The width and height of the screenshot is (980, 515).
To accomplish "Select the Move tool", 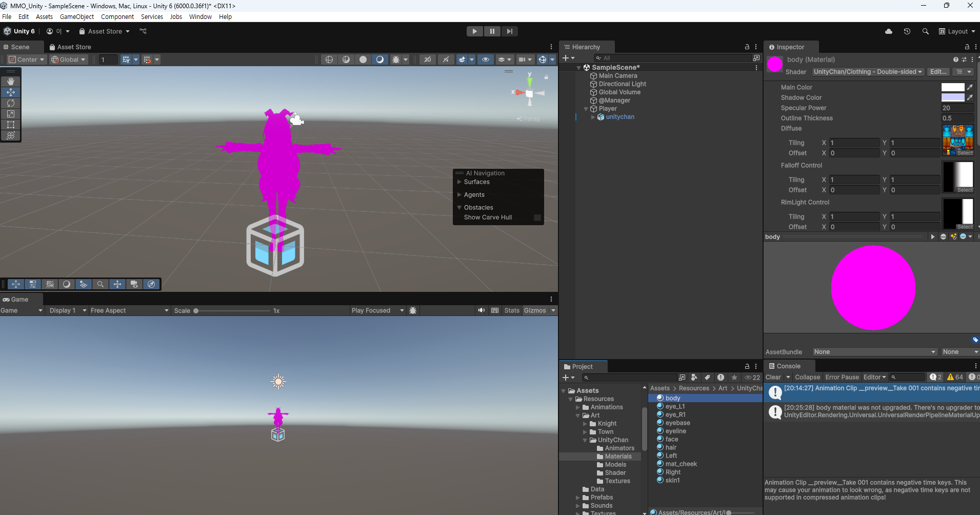I will pyautogui.click(x=10, y=92).
